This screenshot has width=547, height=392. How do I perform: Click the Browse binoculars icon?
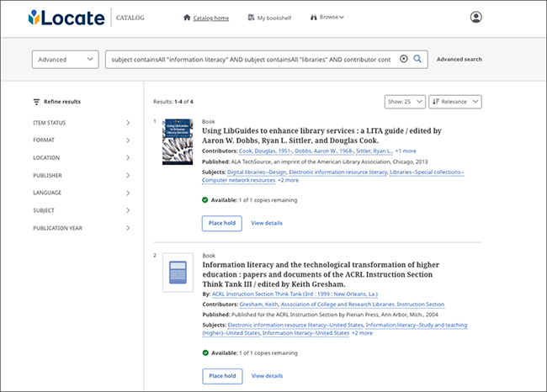point(314,17)
